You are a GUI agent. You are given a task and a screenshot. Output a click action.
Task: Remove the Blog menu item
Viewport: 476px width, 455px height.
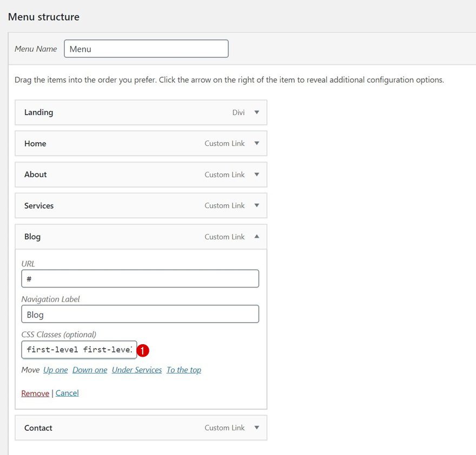click(x=35, y=393)
